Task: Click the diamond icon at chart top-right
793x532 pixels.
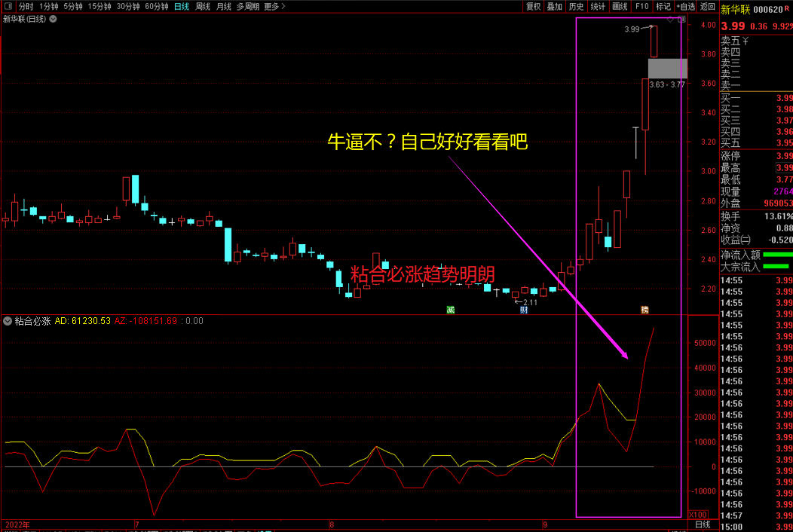Action: 670,20
